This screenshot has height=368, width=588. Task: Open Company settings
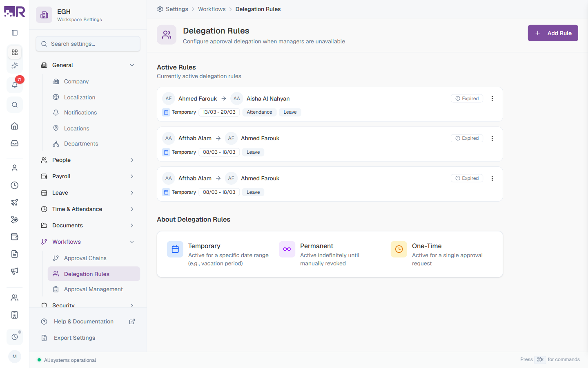click(x=94, y=81)
